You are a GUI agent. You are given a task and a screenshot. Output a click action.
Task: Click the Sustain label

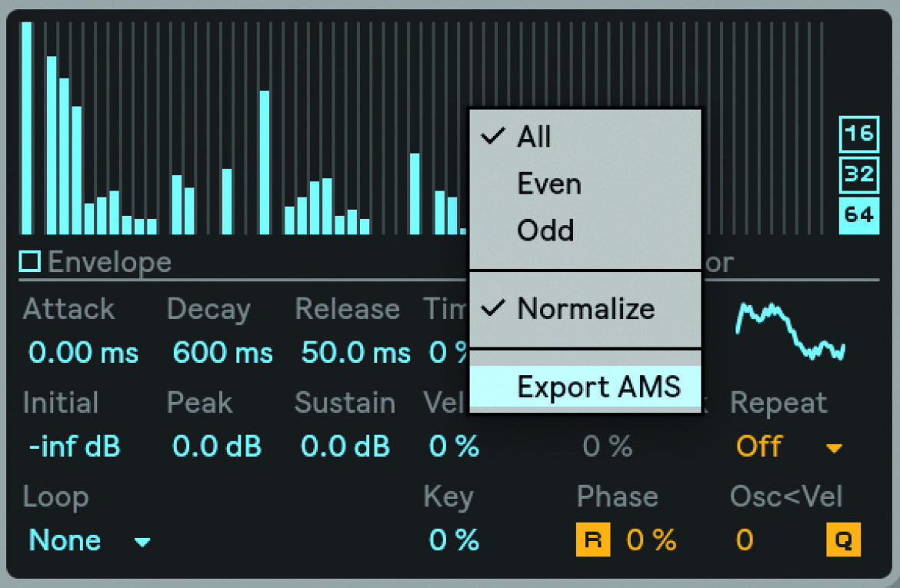[345, 403]
